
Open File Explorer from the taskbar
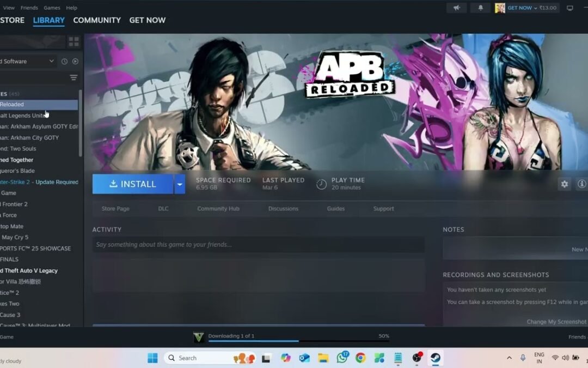coord(323,358)
